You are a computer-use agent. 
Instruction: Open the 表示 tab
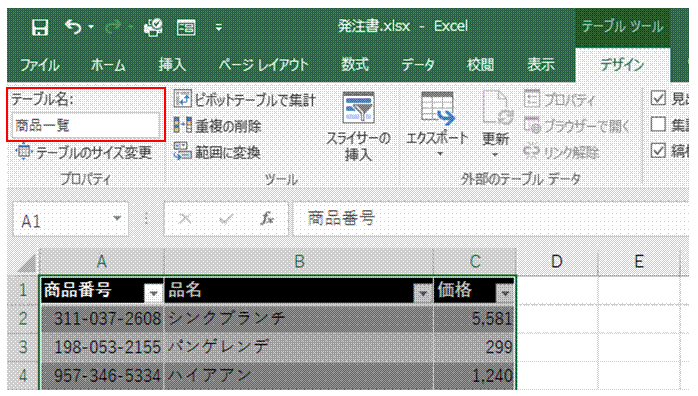(x=541, y=65)
